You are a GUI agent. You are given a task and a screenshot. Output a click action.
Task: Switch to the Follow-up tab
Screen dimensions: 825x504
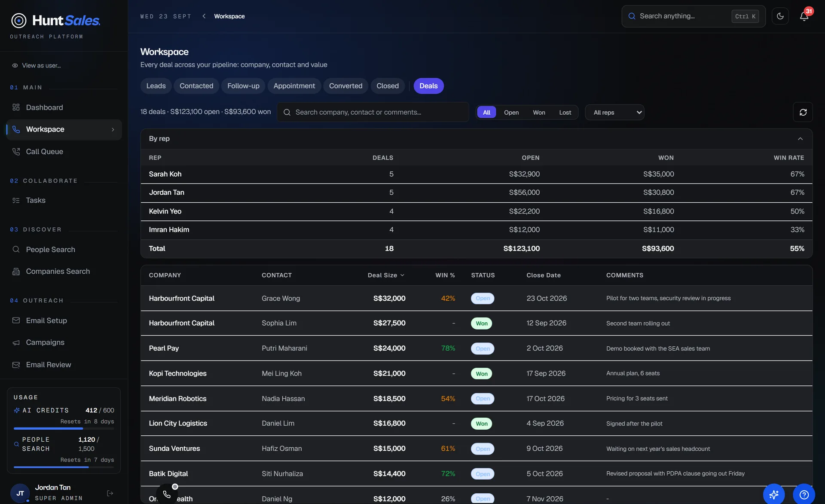point(243,86)
